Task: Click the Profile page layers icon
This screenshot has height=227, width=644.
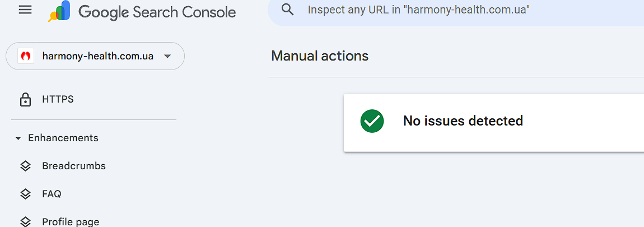Action: click(x=25, y=221)
